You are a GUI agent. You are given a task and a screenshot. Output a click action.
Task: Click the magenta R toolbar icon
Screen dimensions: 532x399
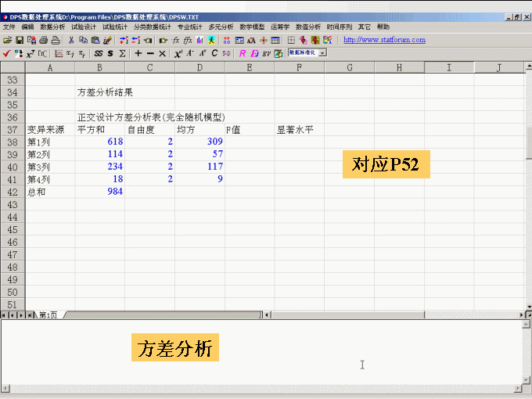point(243,53)
